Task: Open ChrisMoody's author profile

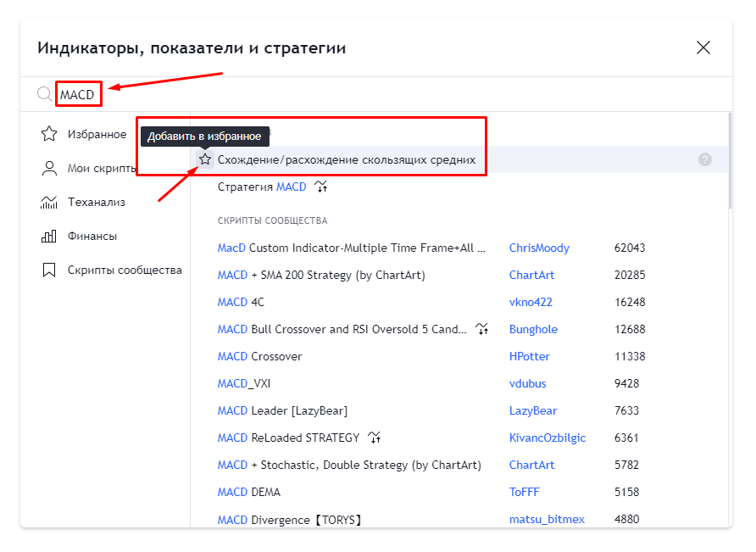Action: tap(539, 248)
